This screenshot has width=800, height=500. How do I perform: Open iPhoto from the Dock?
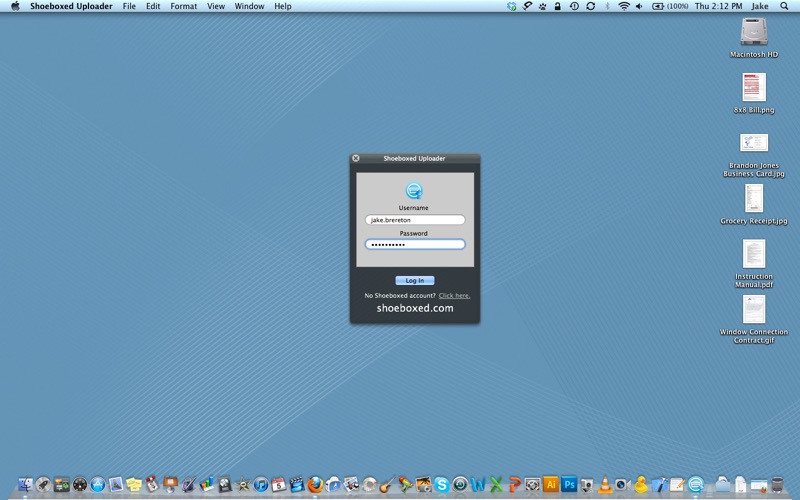[423, 484]
